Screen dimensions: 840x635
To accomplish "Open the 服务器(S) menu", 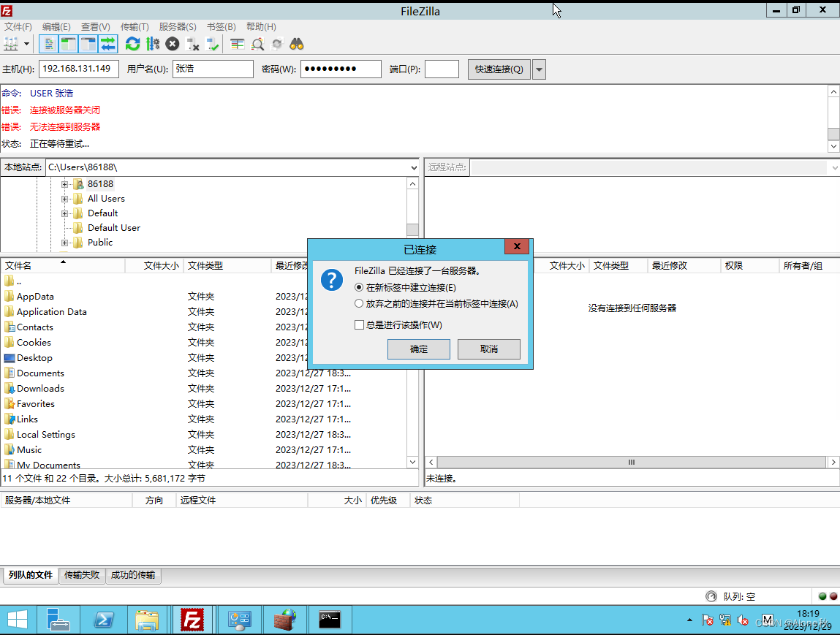I will pos(178,26).
